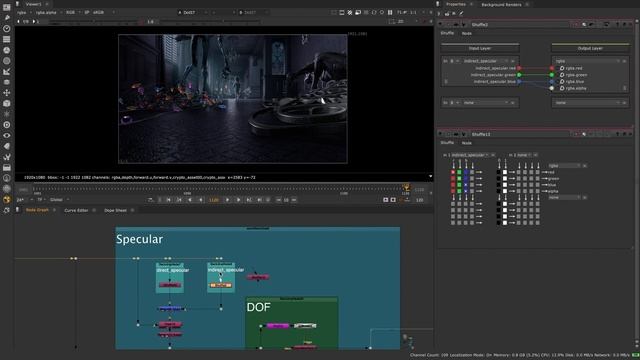
Task: Adjust the viewer gamma slider
Action: [210, 22]
